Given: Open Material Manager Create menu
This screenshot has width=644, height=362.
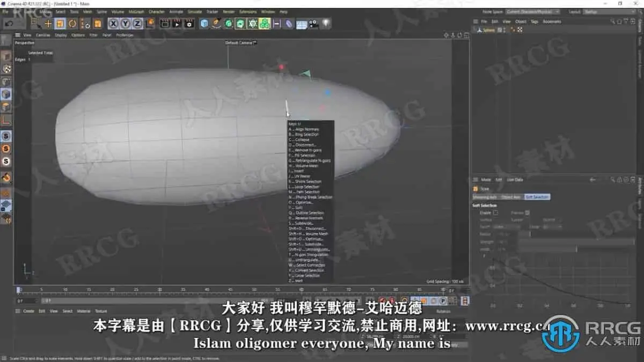Looking at the screenshot, I should 28,311.
